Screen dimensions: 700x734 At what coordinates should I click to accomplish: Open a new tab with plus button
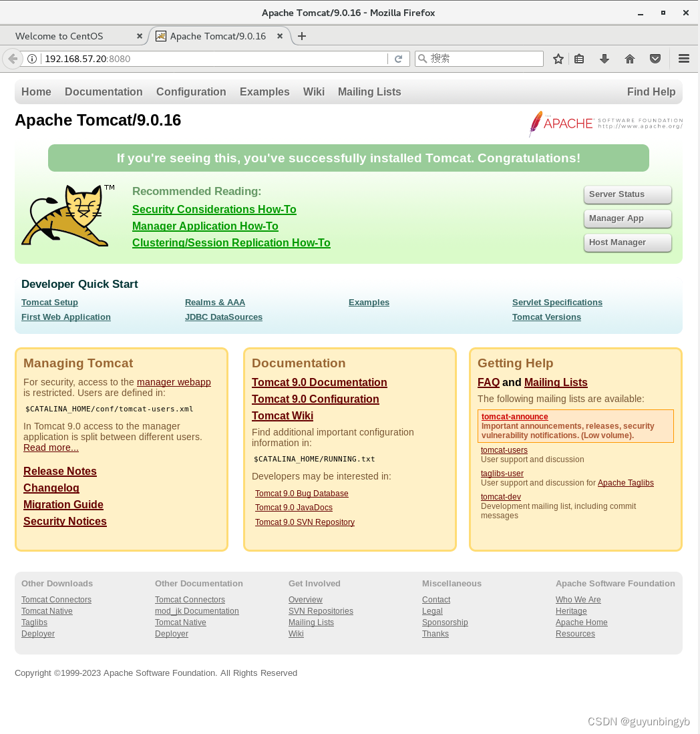pos(302,36)
